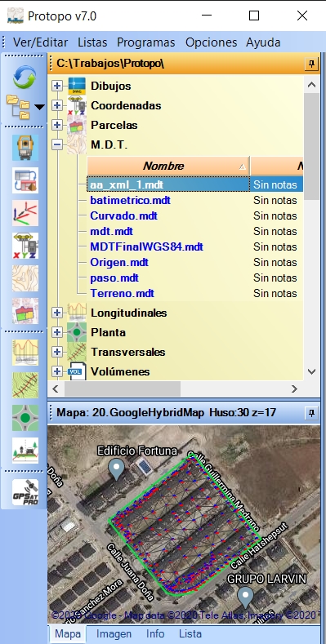Expand the Dibujos tree node

[57, 86]
